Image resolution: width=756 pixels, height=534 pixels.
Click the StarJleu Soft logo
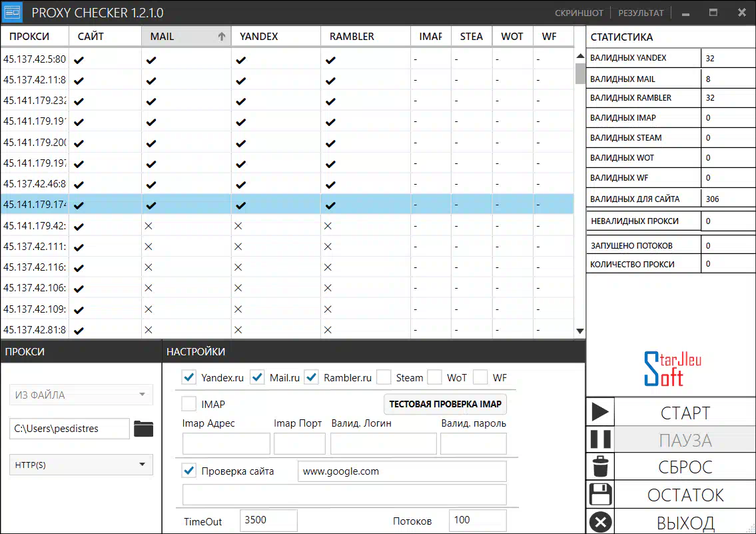coord(673,369)
